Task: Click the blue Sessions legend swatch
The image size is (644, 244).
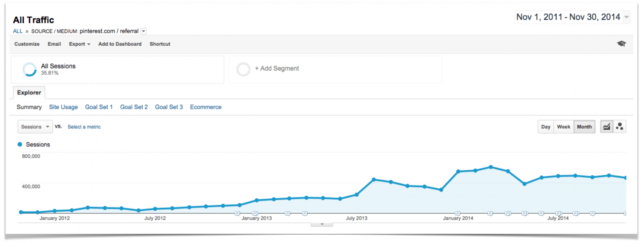Action: click(20, 144)
